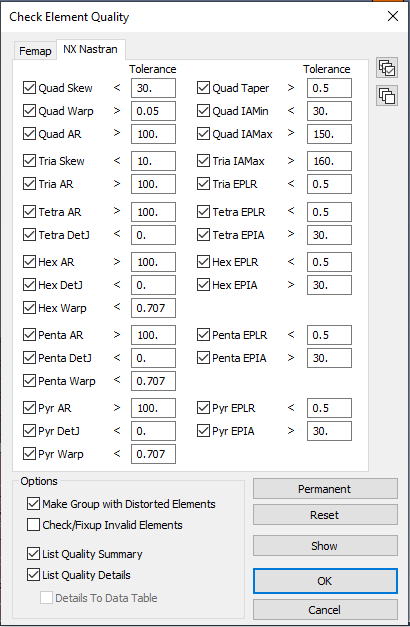Image resolution: width=410 pixels, height=627 pixels.
Task: Switch to the Femap tab
Action: tap(35, 51)
